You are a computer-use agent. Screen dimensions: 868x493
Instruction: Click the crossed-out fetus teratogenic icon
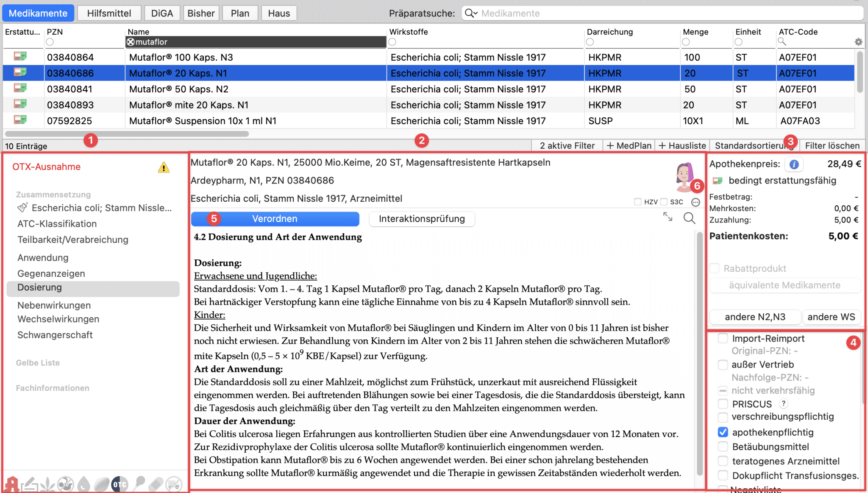click(x=66, y=484)
